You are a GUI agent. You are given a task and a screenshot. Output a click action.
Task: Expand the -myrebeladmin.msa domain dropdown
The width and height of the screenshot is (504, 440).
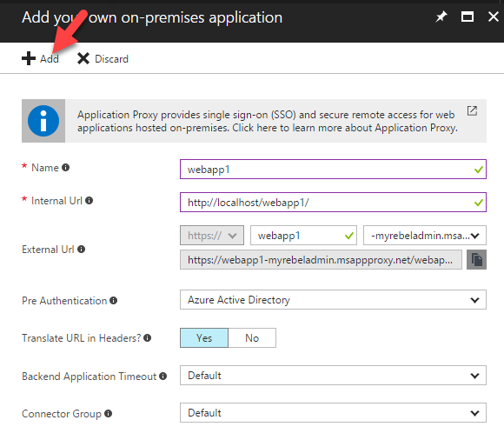tap(425, 236)
